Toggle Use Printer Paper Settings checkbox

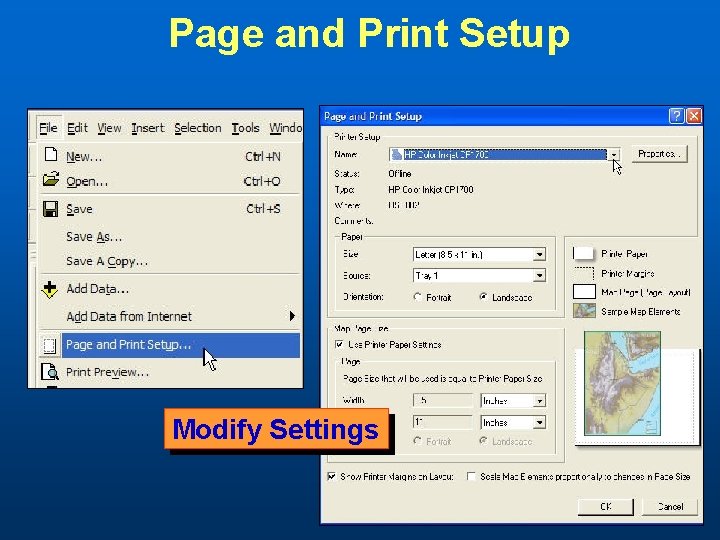pyautogui.click(x=339, y=344)
